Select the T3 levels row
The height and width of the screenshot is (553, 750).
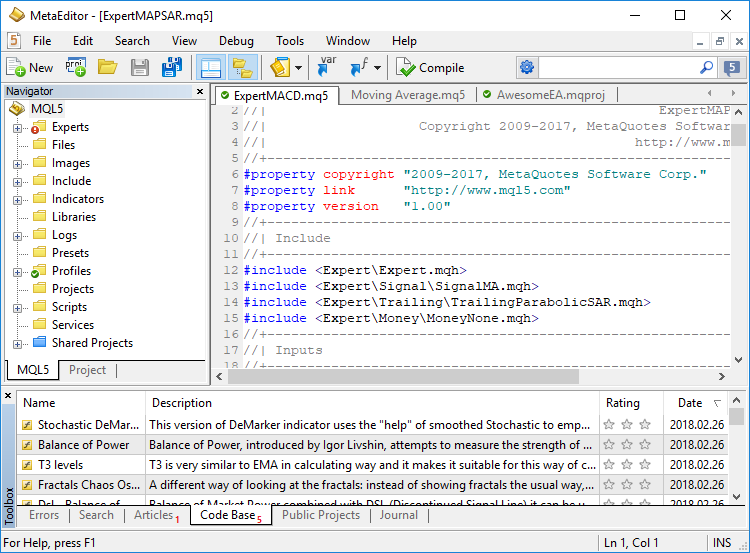373,465
